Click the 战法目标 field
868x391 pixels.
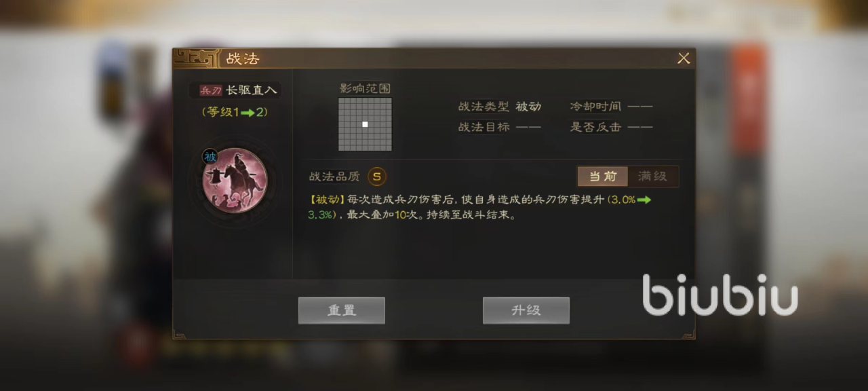[500, 127]
